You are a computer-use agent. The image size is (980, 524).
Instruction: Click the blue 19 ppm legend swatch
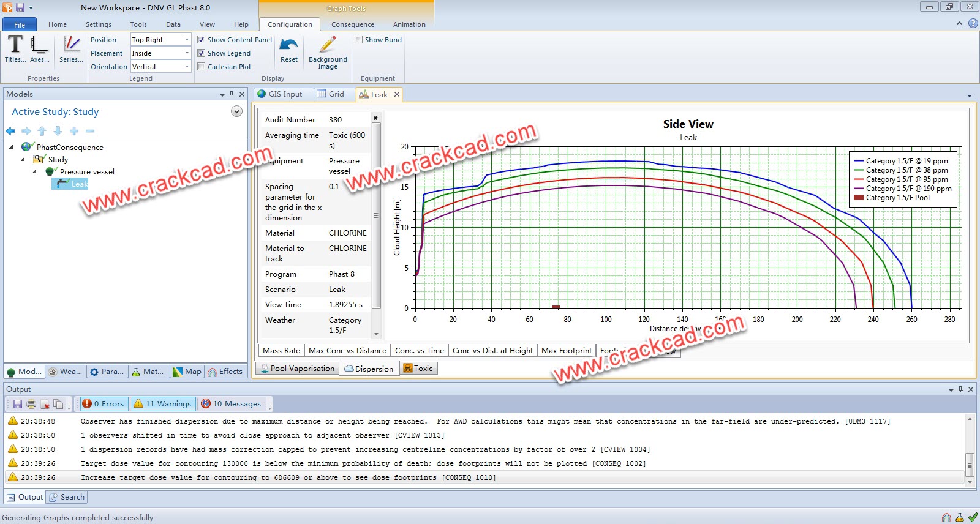click(x=859, y=161)
